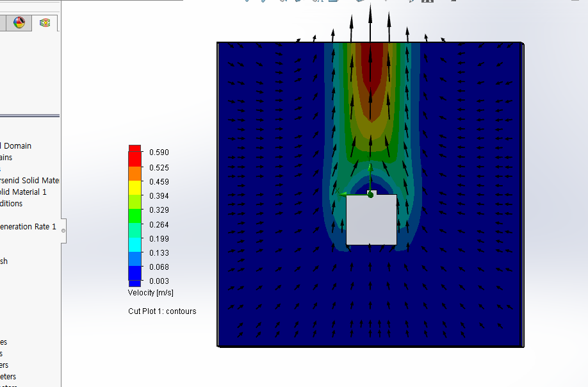Click the 'Velocity [m/s]' legend title
The image size is (588, 387).
151,293
